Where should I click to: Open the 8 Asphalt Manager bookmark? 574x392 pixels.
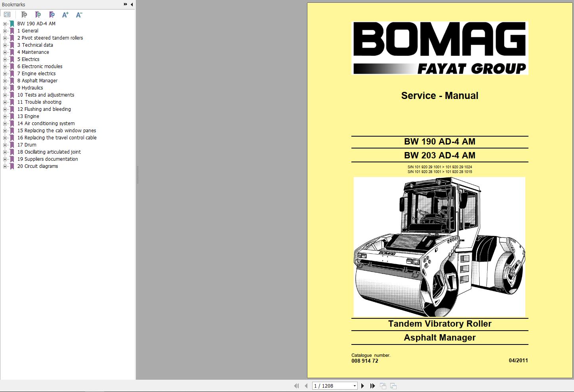[x=37, y=81]
